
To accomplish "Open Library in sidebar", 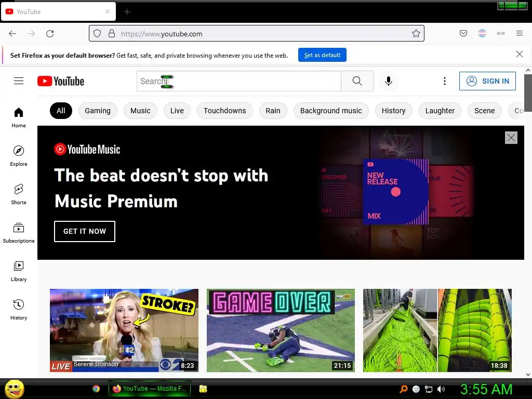I will coord(19,271).
